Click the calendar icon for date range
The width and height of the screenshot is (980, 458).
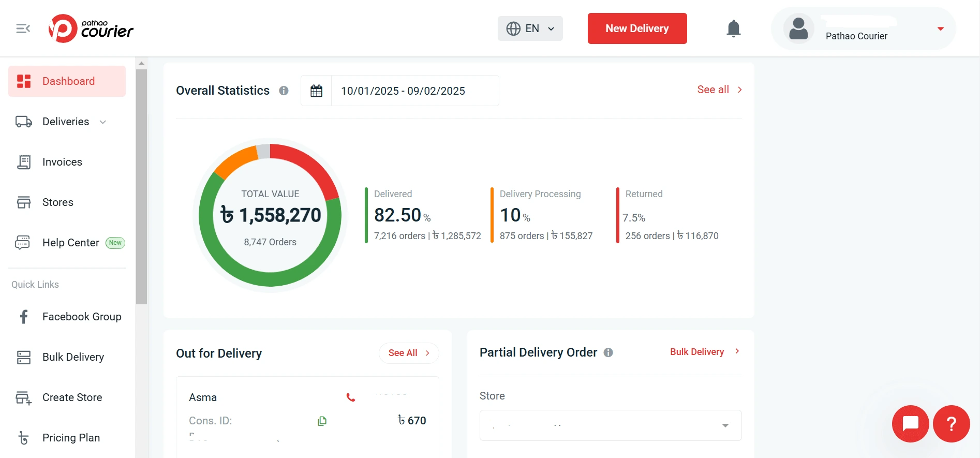[x=316, y=91]
